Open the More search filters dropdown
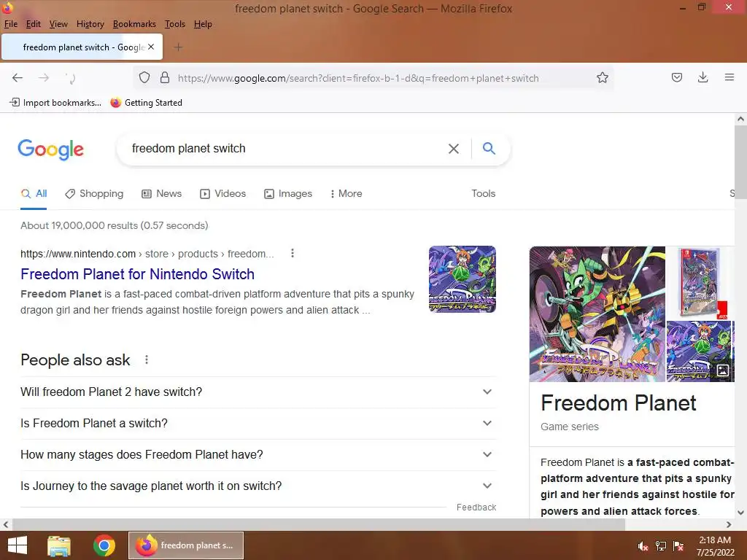The width and height of the screenshot is (747, 560). tap(346, 193)
